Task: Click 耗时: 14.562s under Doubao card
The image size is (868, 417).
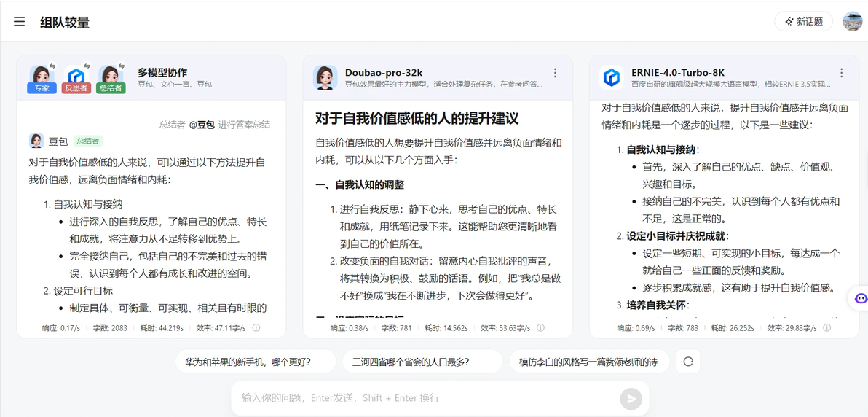Action: pos(448,328)
